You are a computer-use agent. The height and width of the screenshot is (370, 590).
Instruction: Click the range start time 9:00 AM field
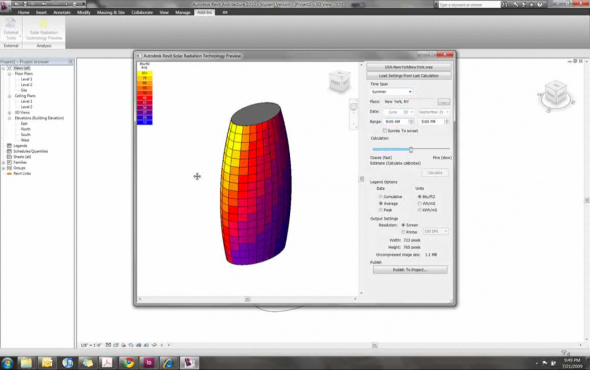click(x=396, y=122)
